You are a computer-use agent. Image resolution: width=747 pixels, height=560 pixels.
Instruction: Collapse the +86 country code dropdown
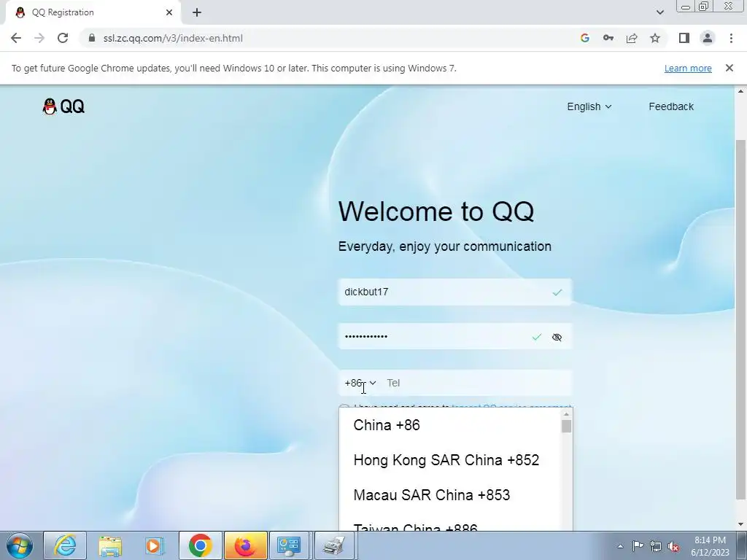[360, 383]
